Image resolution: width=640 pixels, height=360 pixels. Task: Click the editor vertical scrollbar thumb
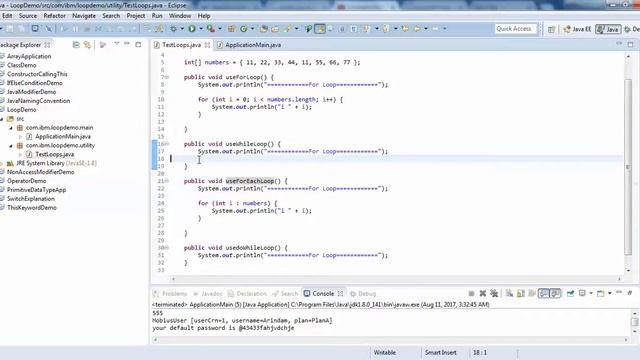point(628,167)
